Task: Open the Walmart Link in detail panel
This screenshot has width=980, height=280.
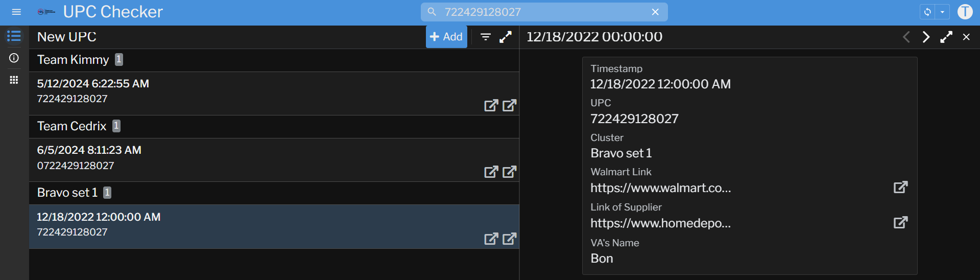Action: pyautogui.click(x=900, y=187)
